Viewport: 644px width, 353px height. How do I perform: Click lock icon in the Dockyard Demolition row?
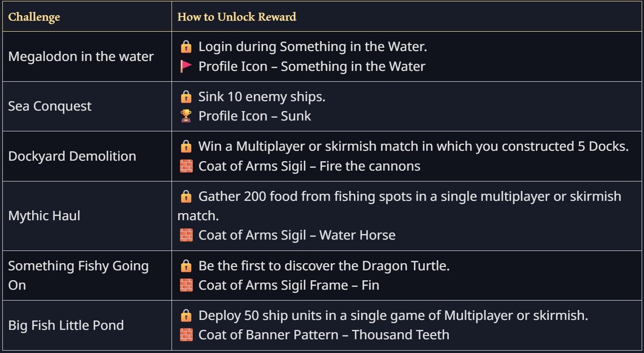click(186, 146)
